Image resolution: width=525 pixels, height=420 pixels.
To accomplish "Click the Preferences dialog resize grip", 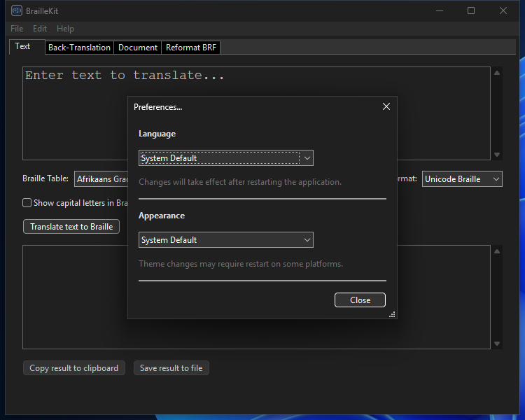I will [x=392, y=314].
